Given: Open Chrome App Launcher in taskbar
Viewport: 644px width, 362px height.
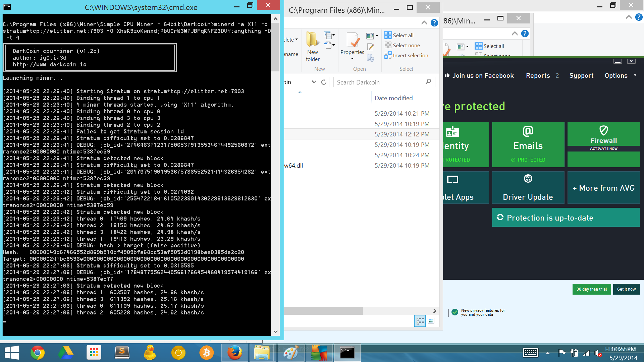Looking at the screenshot, I should tap(94, 353).
